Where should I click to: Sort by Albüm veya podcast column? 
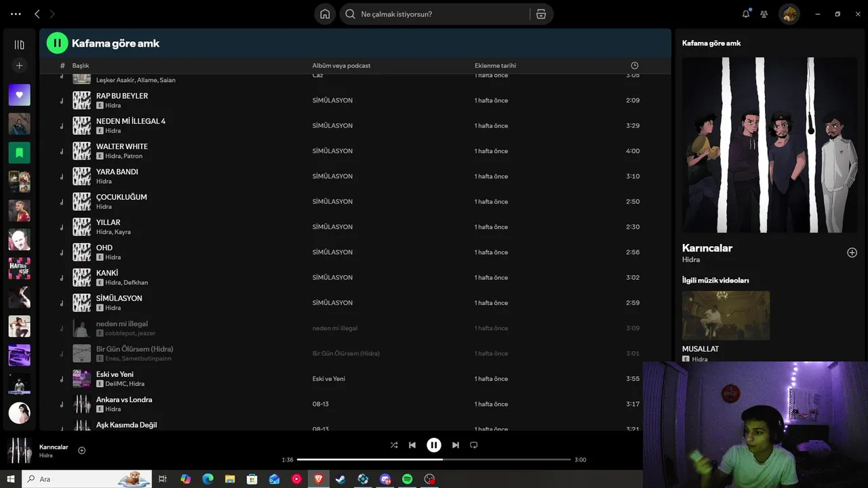[x=341, y=66]
